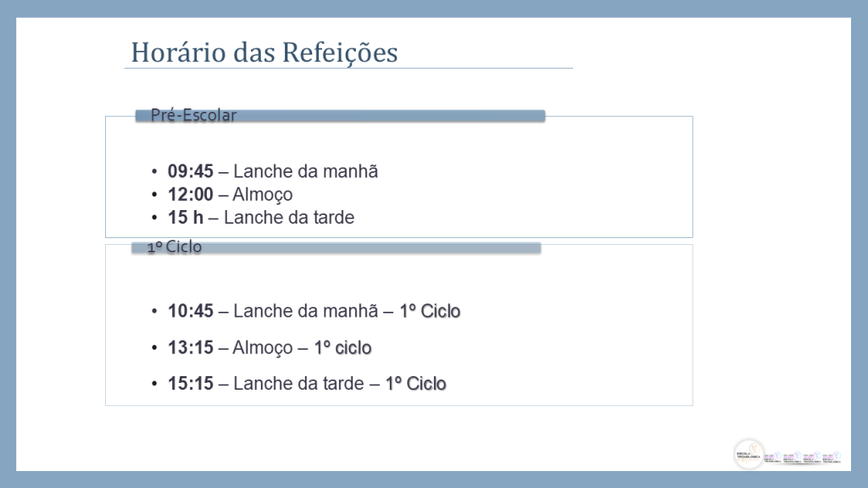Image resolution: width=868 pixels, height=488 pixels.
Task: Click the bullet point before '10:45'
Action: point(154,312)
